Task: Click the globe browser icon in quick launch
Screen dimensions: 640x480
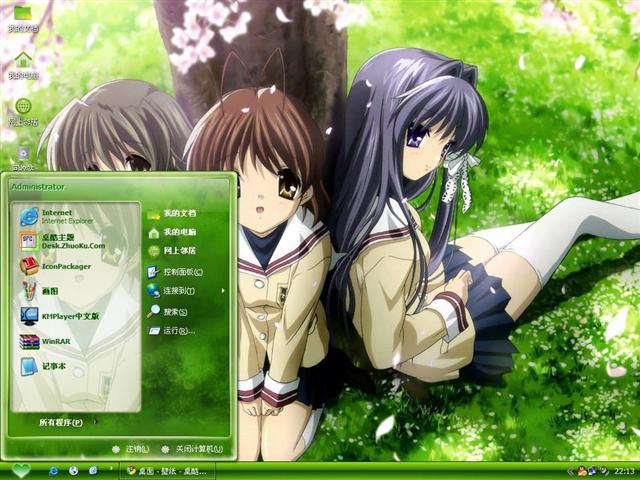Action: [x=73, y=471]
